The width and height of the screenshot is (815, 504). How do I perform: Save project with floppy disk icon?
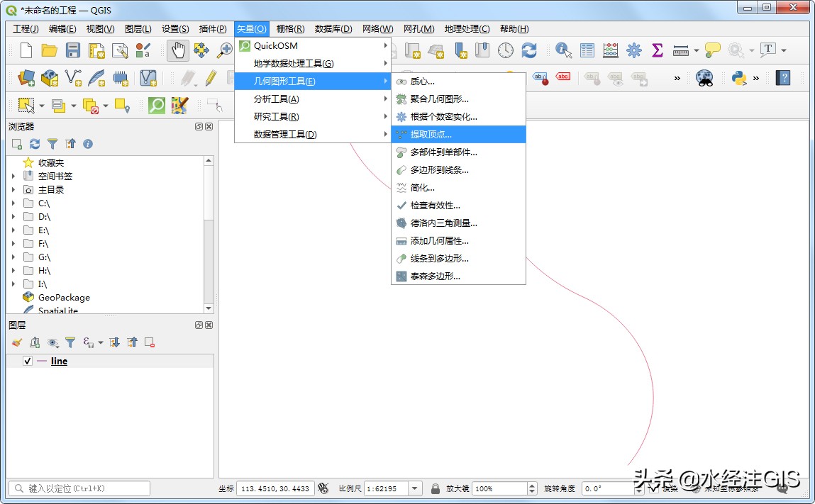coord(73,50)
